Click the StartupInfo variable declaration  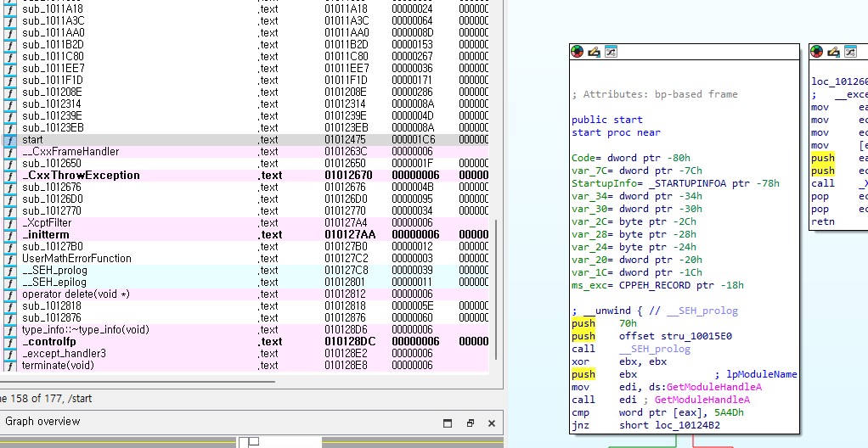[675, 183]
